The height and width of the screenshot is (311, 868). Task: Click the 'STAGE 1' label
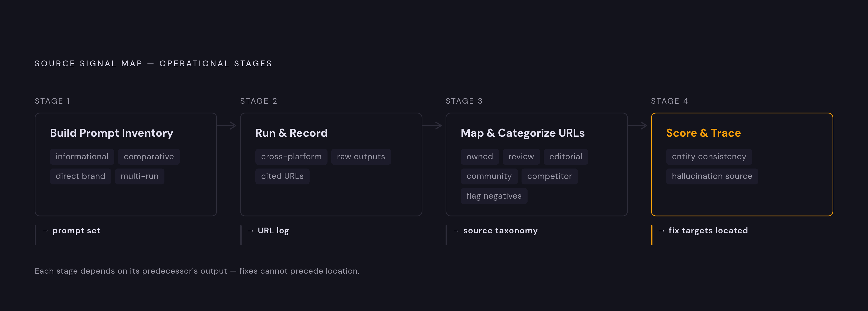click(52, 101)
